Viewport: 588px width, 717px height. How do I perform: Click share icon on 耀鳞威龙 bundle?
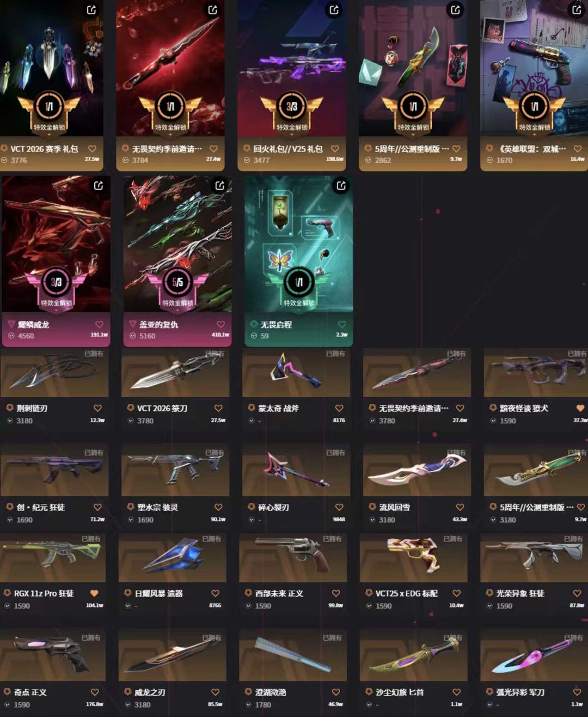98,185
